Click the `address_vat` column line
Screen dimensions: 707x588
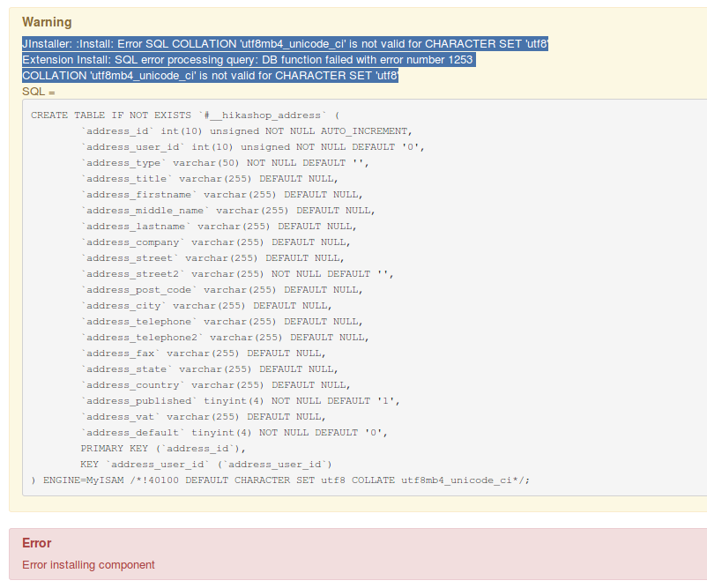click(204, 417)
